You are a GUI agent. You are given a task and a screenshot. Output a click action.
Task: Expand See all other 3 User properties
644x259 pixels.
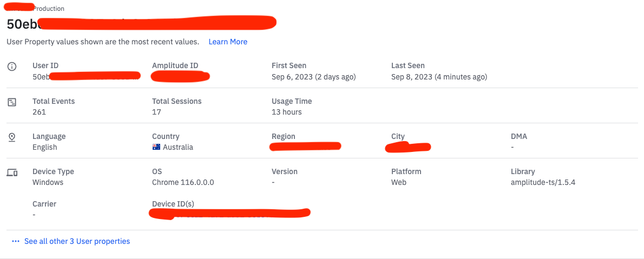coord(77,241)
